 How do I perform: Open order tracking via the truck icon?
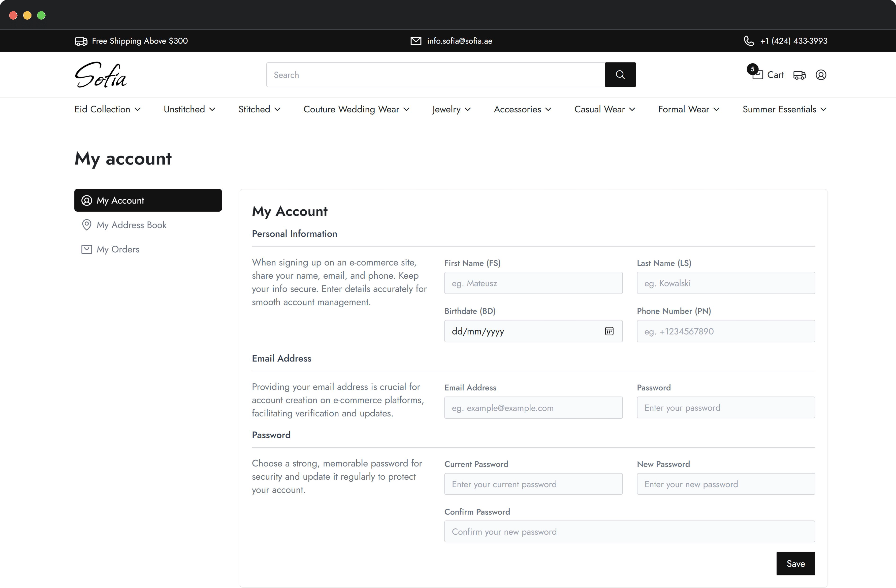800,75
